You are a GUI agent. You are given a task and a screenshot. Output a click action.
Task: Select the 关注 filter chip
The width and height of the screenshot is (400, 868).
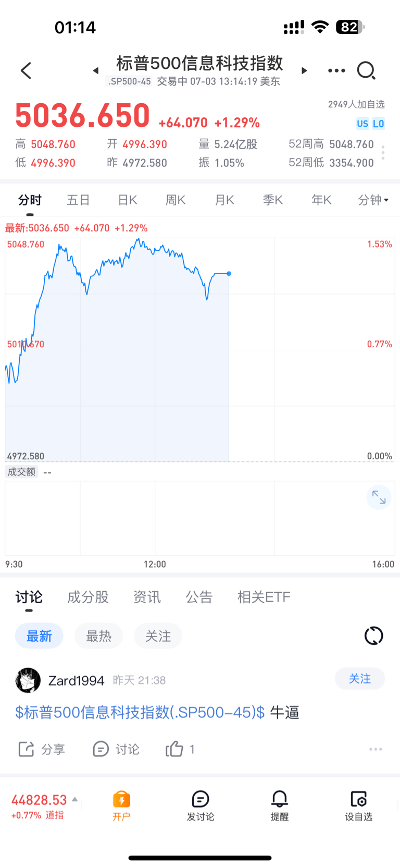pyautogui.click(x=158, y=636)
